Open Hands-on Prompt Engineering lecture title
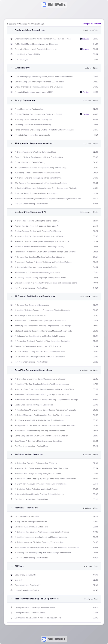 [x=44, y=130]
